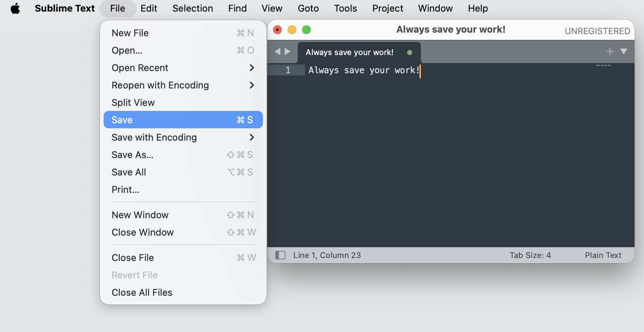Add a new tab with plus icon
The image size is (644, 332).
(x=610, y=51)
